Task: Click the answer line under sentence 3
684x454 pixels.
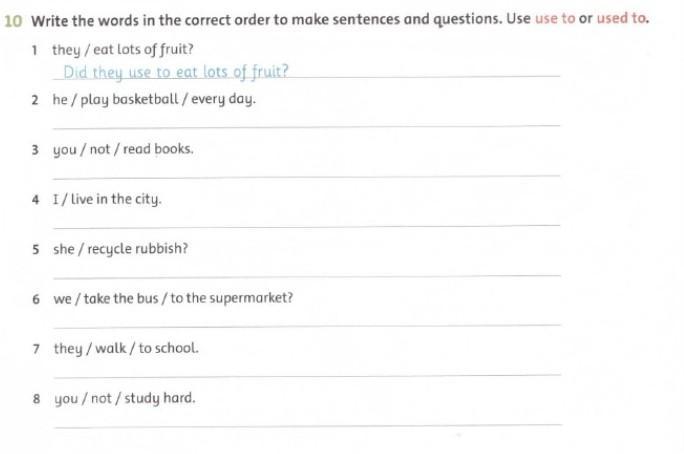Action: click(306, 177)
